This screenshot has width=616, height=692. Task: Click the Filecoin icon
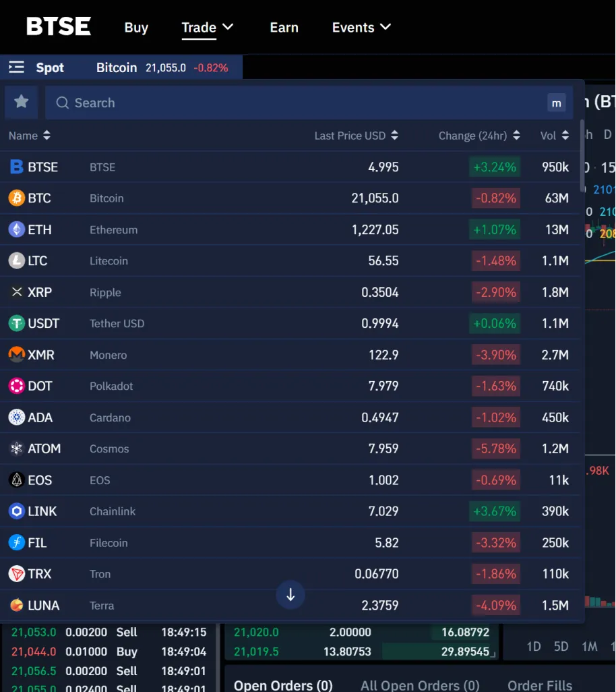17,542
